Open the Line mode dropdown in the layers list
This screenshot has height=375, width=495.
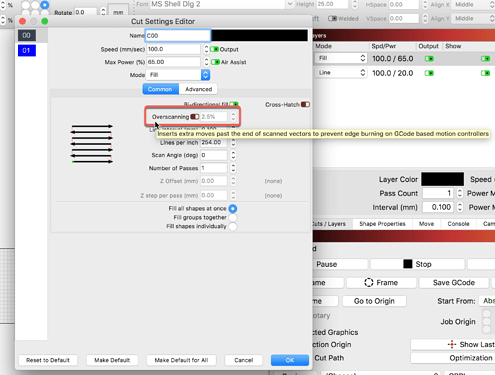341,73
